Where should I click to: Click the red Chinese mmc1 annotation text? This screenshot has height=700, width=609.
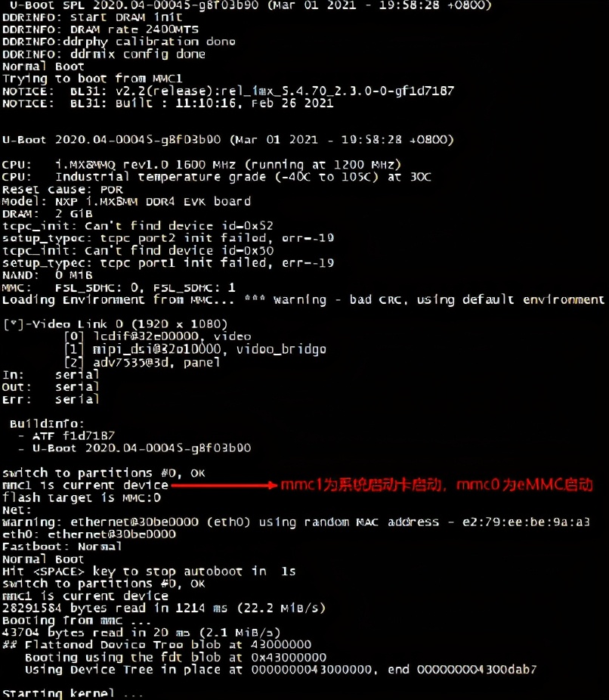pos(436,485)
